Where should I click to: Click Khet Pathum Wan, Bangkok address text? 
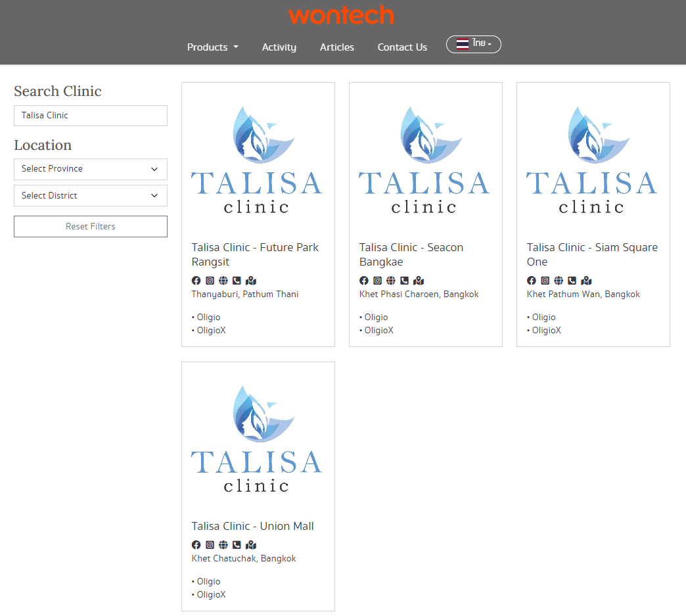coord(583,295)
